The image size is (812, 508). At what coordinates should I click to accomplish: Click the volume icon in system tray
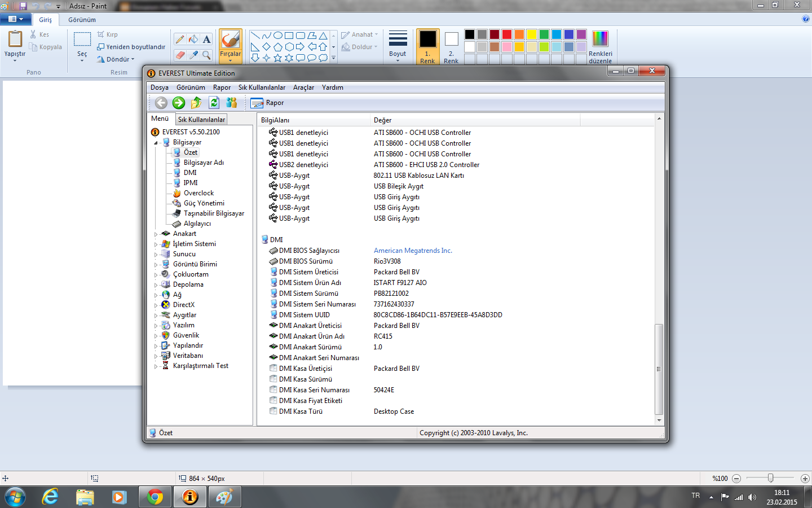click(x=752, y=497)
